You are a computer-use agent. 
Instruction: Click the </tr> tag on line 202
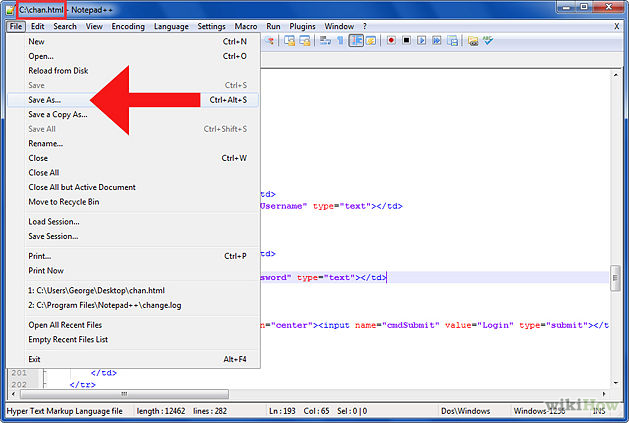point(83,384)
